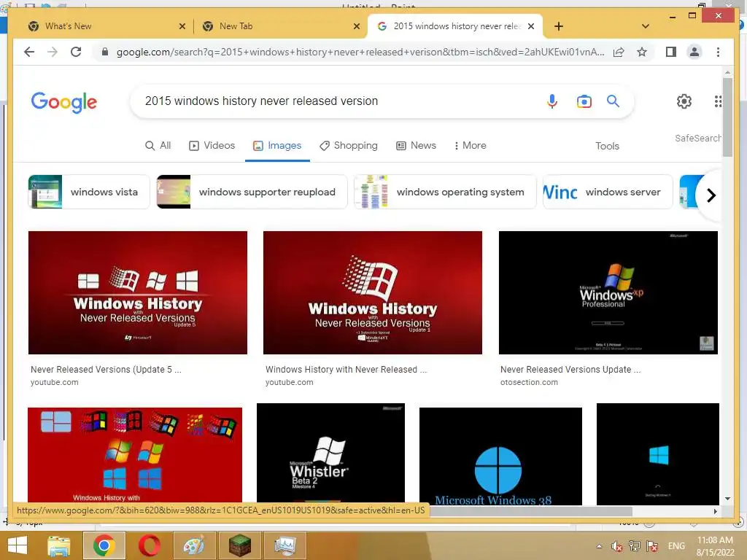Viewport: 747px width, 560px height.
Task: Close the New Tab tab
Action: tap(356, 26)
